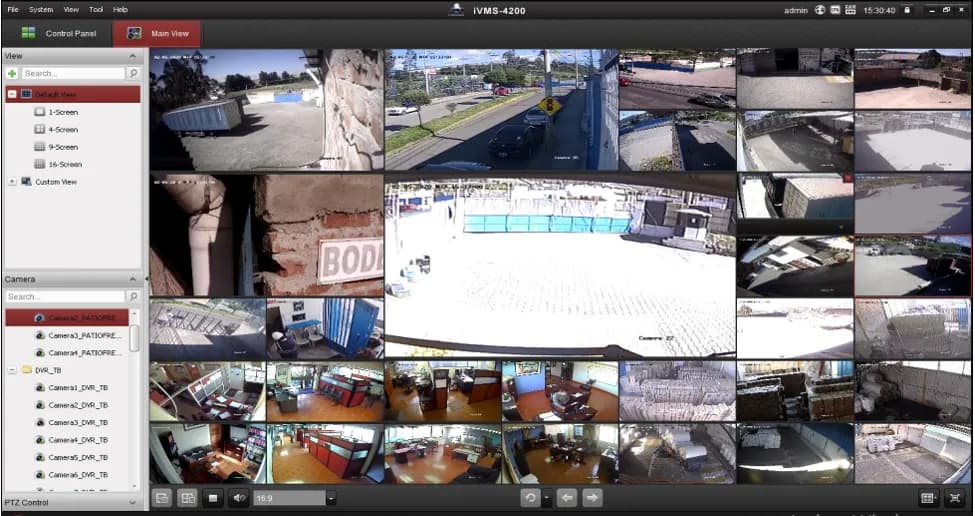975x516 pixels.
Task: Click the magnifier beside the View search field
Action: click(x=132, y=73)
